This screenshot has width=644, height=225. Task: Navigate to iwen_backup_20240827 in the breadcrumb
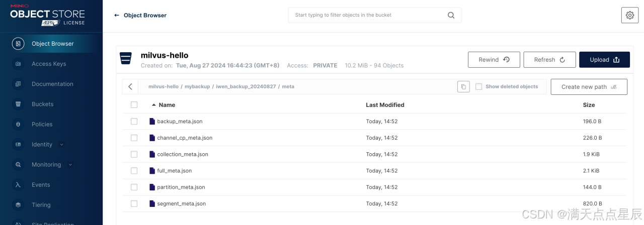(246, 87)
